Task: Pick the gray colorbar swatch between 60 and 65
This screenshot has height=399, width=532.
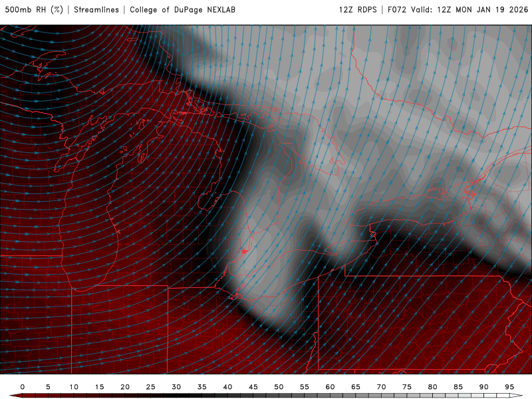Action: point(342,396)
